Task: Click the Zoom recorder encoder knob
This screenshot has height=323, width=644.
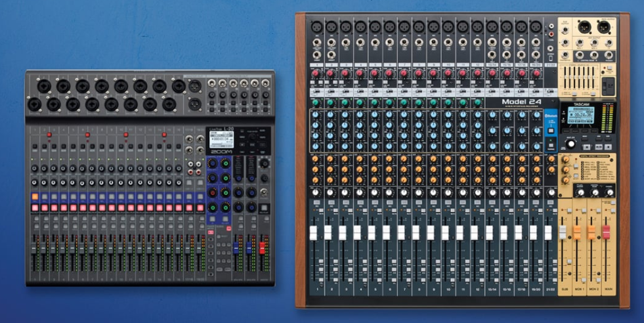Action: [252, 138]
